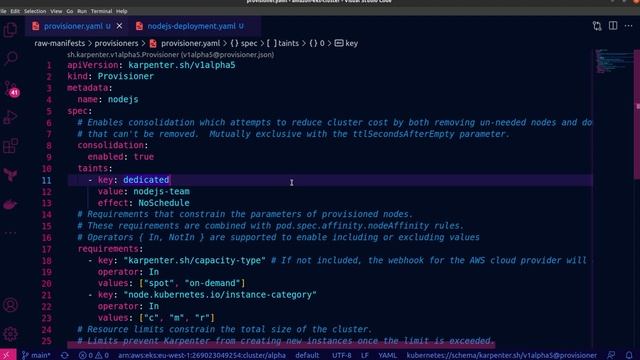Click key breadcrumb symbol
The width and height of the screenshot is (640, 360).
pyautogui.click(x=346, y=43)
